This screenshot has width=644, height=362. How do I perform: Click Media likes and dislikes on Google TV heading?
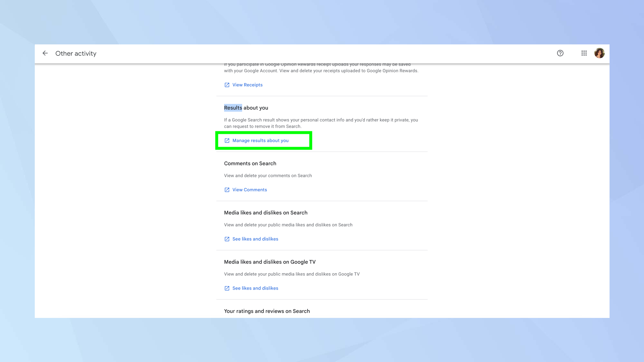(x=270, y=262)
